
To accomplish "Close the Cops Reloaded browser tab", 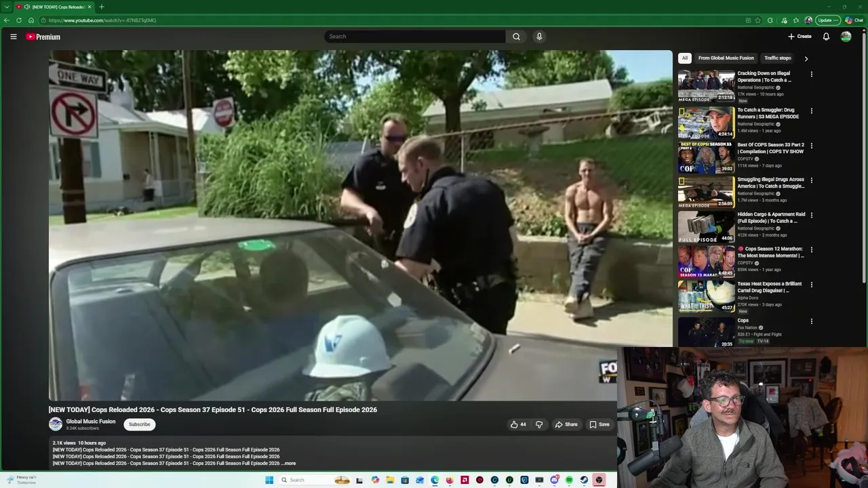I will tap(90, 7).
